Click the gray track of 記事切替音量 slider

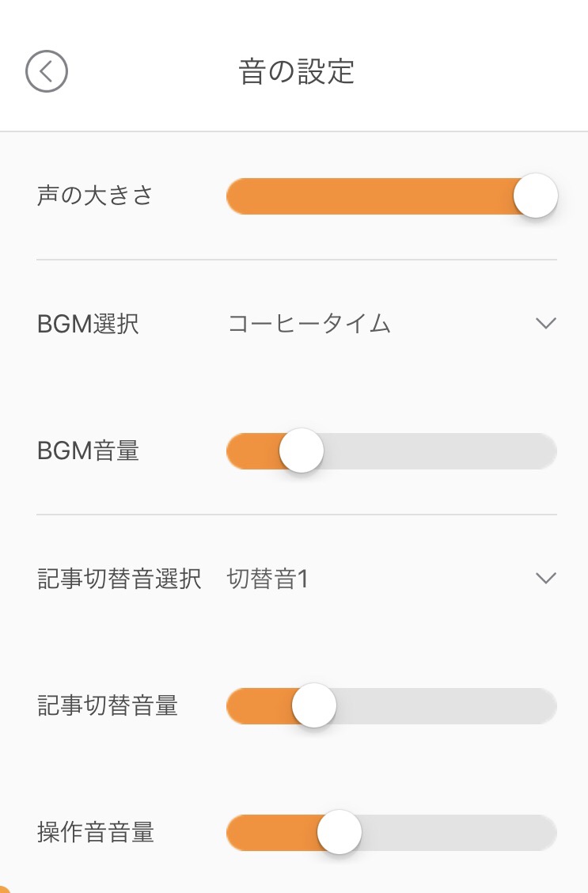(x=446, y=705)
